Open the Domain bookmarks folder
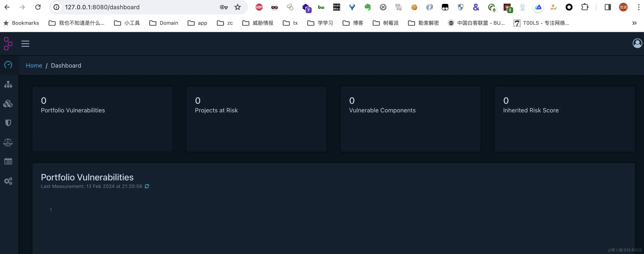The width and height of the screenshot is (644, 254). 164,23
